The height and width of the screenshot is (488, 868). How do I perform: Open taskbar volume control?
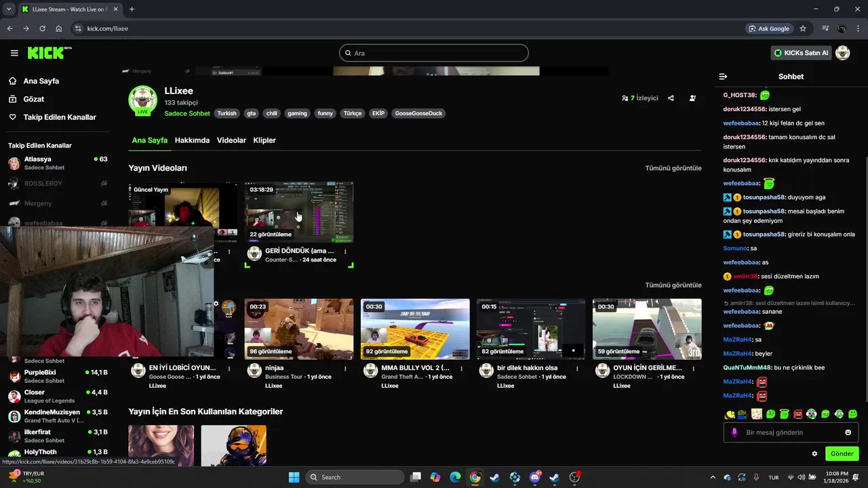coord(801,477)
